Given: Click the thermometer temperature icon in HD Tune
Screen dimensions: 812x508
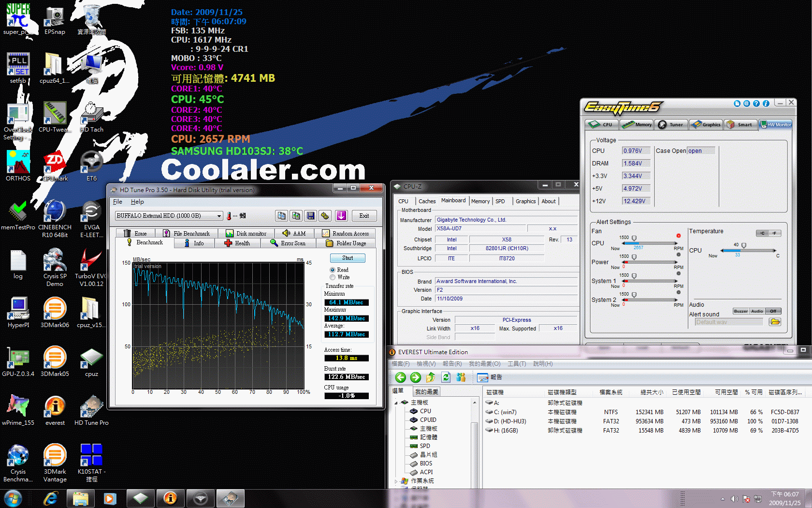Looking at the screenshot, I should pos(229,216).
